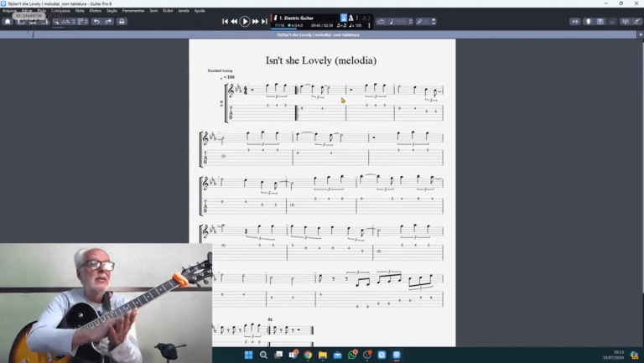Open the Mail app from the taskbar
The image size is (644, 363).
337,355
